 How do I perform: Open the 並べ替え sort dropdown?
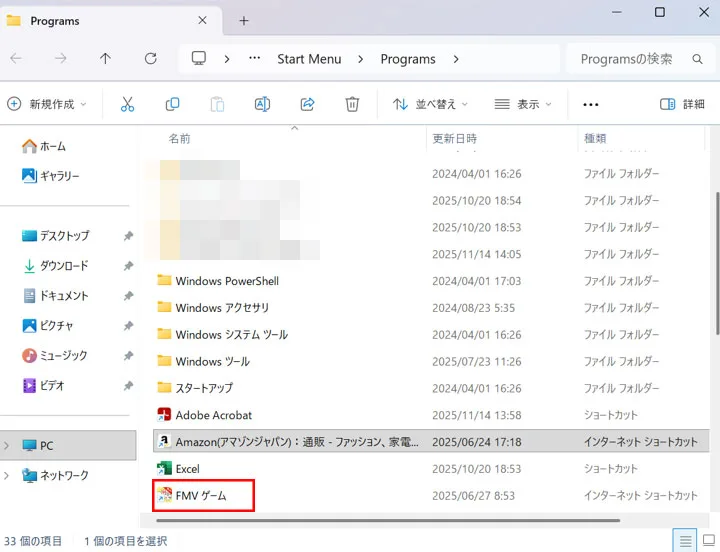click(430, 104)
